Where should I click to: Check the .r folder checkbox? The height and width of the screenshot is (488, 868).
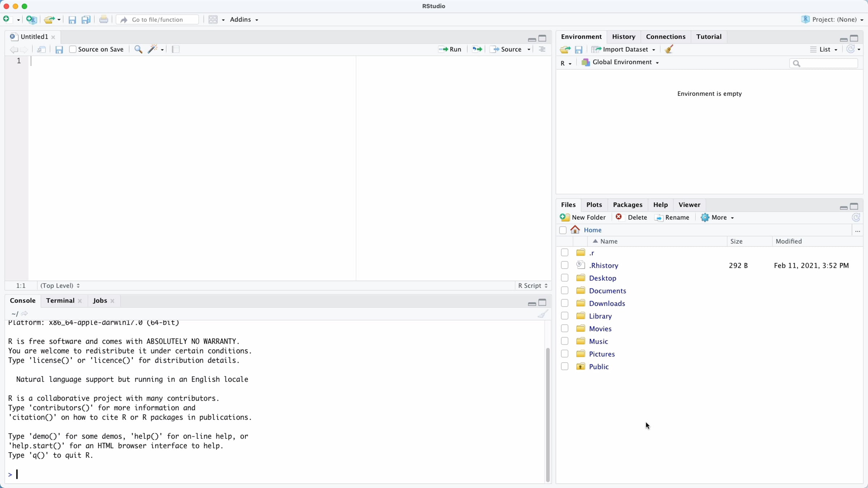click(565, 252)
